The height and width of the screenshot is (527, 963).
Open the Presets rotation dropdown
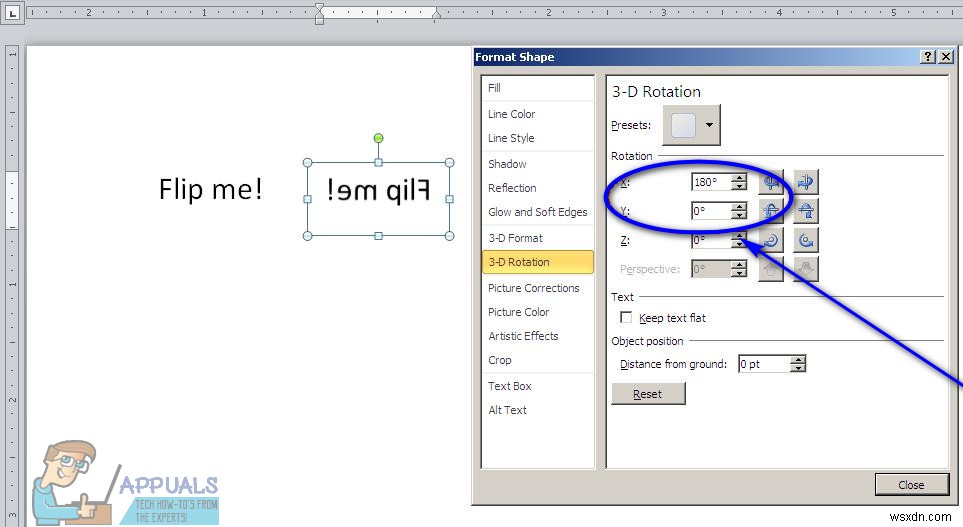[x=692, y=125]
